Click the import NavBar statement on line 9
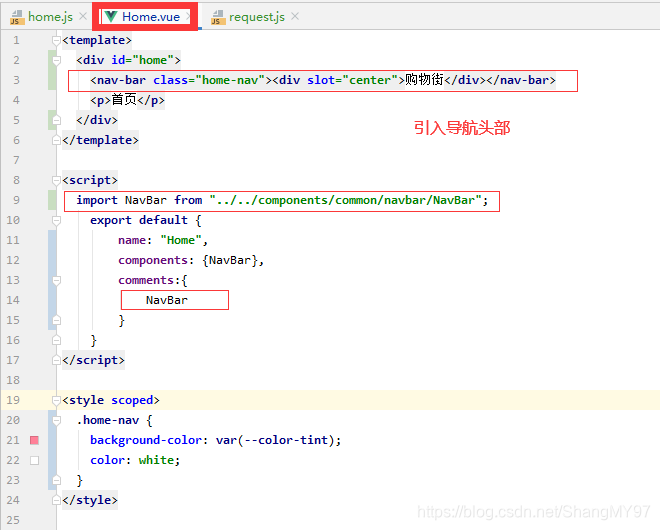 282,200
